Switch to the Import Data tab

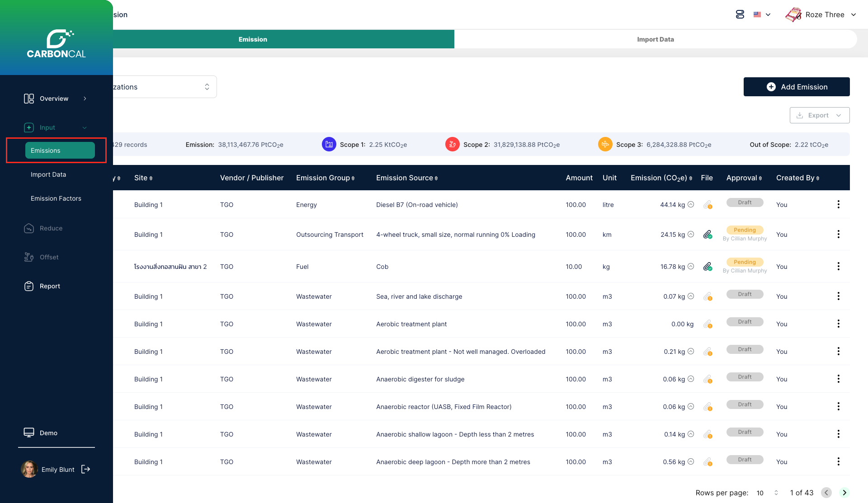(655, 39)
